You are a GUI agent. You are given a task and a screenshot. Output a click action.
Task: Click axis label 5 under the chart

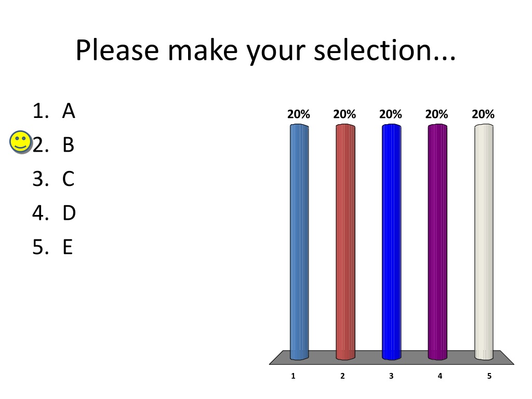pos(489,376)
